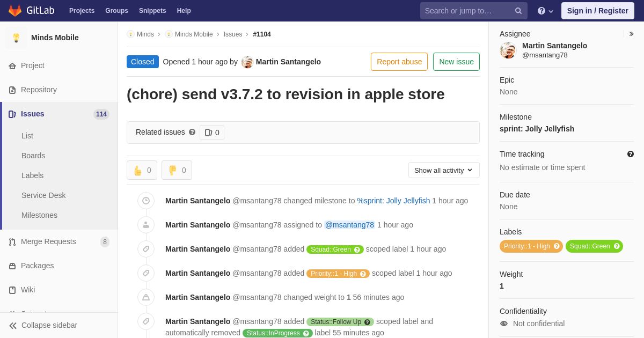Click the Related issues help icon
Viewport: 644px width, 338px height.
click(192, 132)
